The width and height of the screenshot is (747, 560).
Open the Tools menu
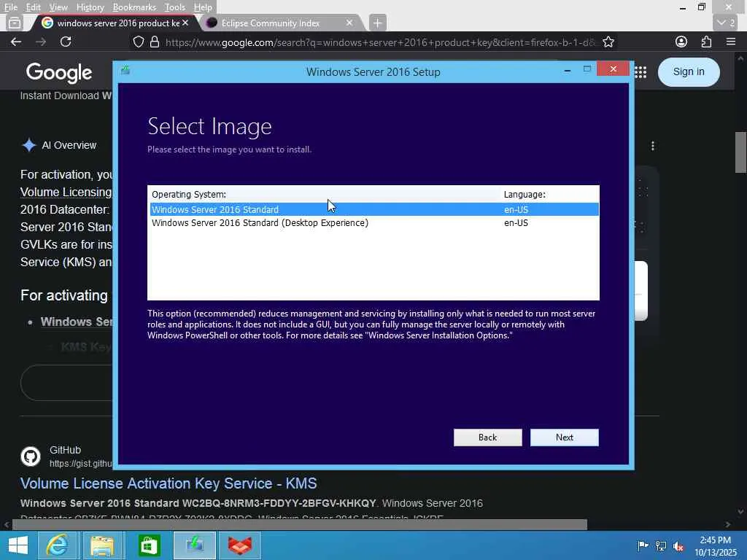point(174,7)
